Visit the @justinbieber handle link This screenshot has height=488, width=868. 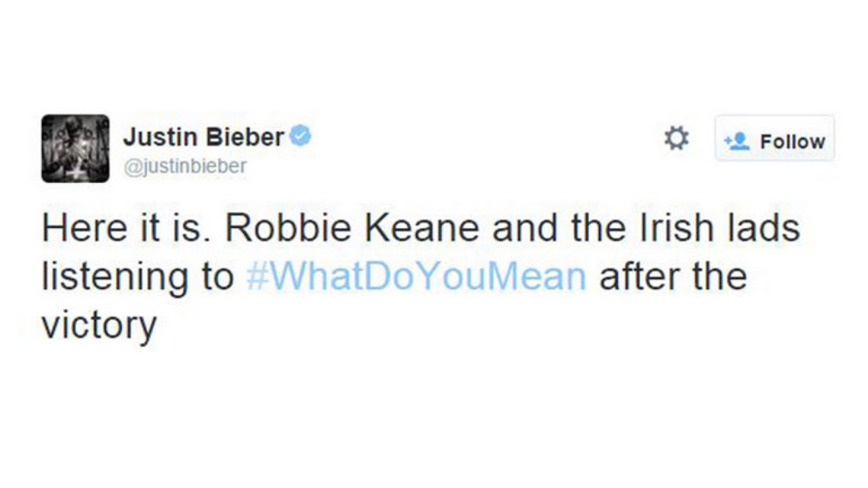pyautogui.click(x=184, y=168)
